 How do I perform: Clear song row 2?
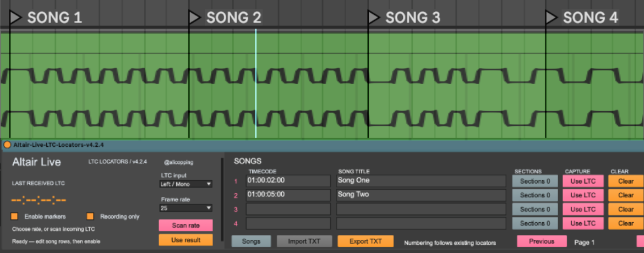tap(626, 195)
